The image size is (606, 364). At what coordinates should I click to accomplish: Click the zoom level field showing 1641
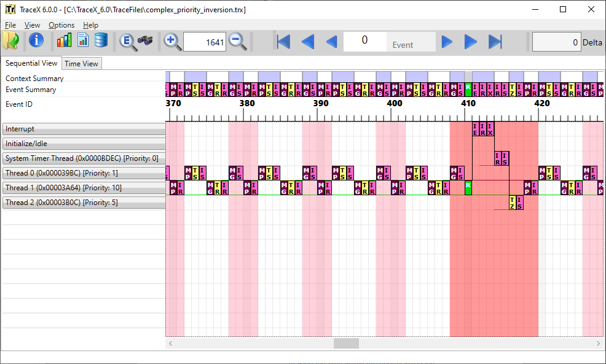[204, 42]
